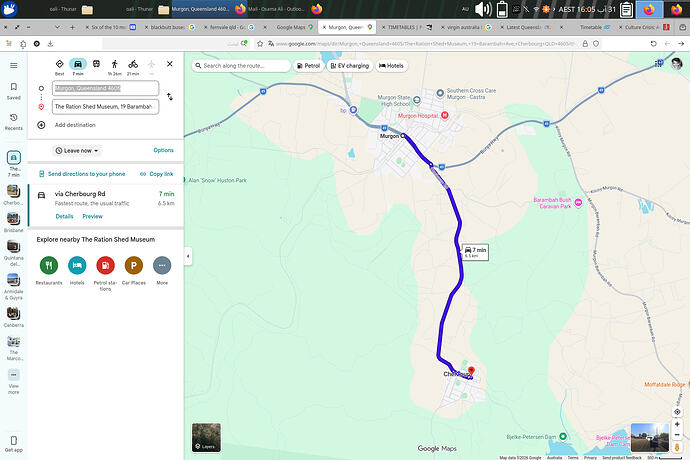This screenshot has width=690, height=460.
Task: Edit The Ration Shed Museum destination field
Action: click(x=106, y=107)
